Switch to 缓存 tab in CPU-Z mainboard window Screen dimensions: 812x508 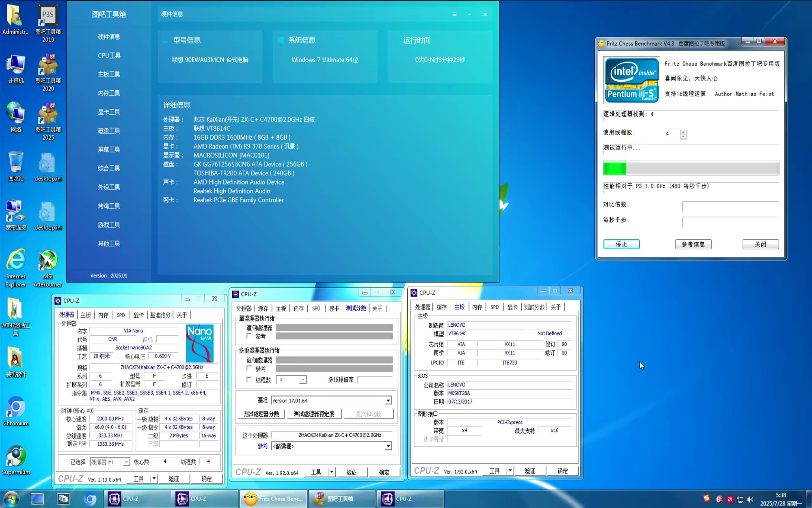[441, 307]
